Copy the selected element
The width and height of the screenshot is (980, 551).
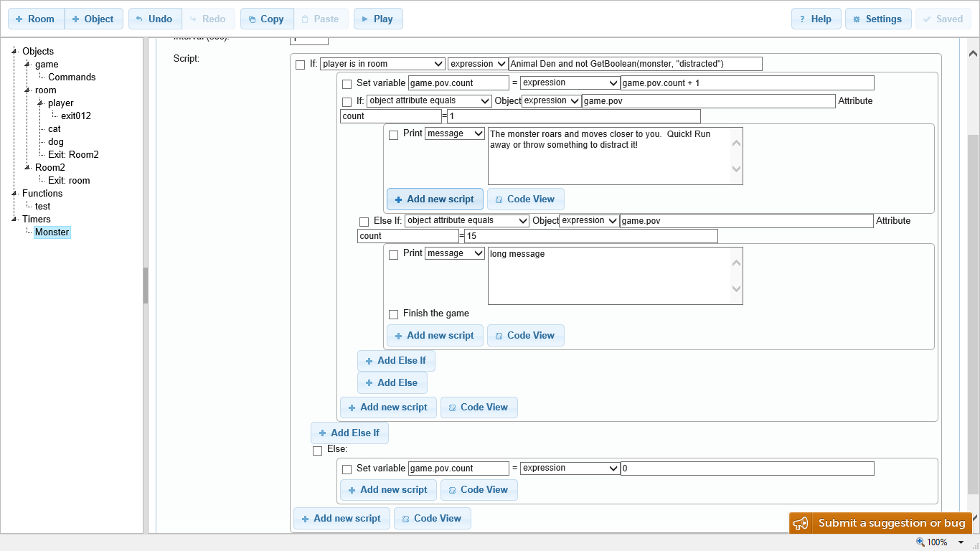pyautogui.click(x=266, y=19)
